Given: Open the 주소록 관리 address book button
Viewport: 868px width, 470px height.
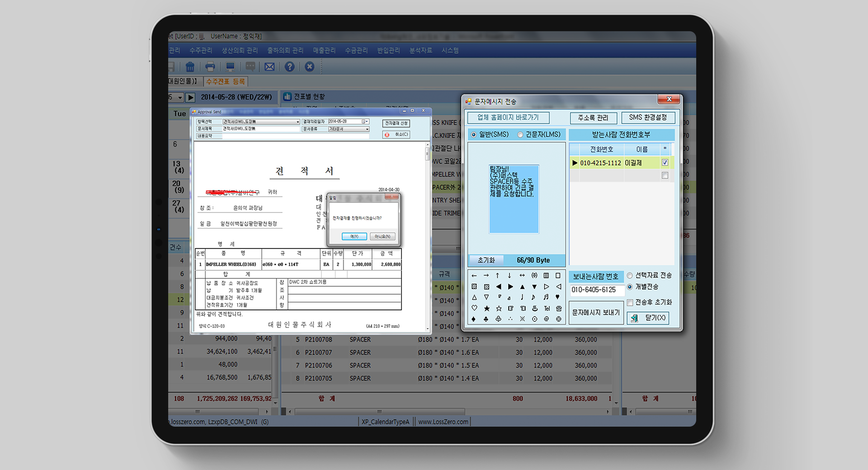Looking at the screenshot, I should 593,118.
